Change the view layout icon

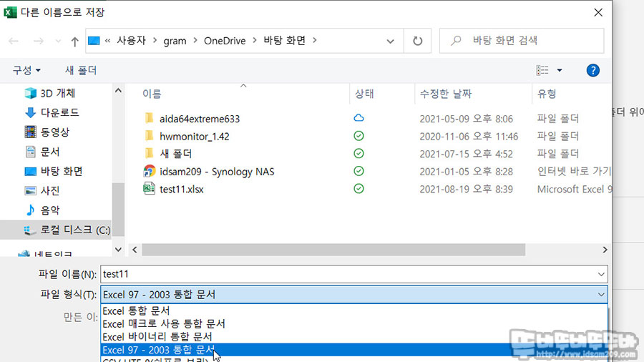(542, 70)
